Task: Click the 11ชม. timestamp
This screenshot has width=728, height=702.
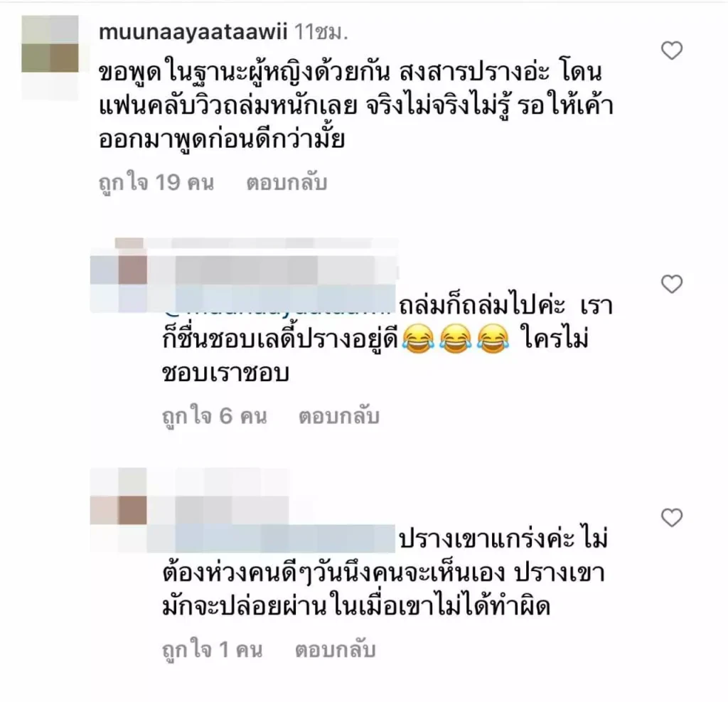Action: (321, 33)
